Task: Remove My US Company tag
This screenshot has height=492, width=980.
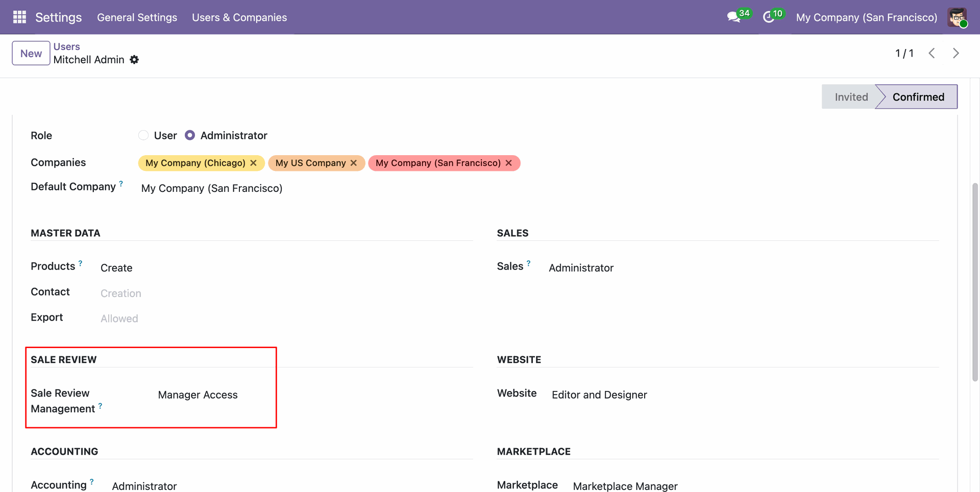Action: click(x=354, y=163)
